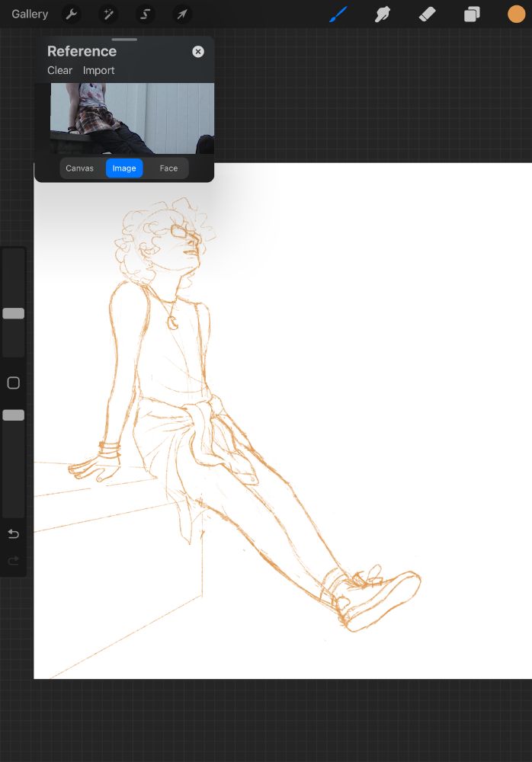The image size is (532, 762).
Task: Switch Reference to Face tab
Action: [x=168, y=168]
